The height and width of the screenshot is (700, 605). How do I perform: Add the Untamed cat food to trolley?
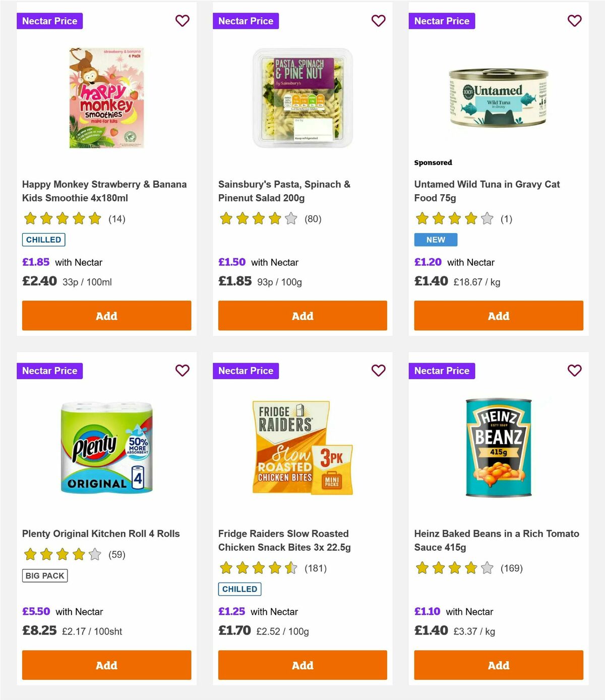coord(498,316)
